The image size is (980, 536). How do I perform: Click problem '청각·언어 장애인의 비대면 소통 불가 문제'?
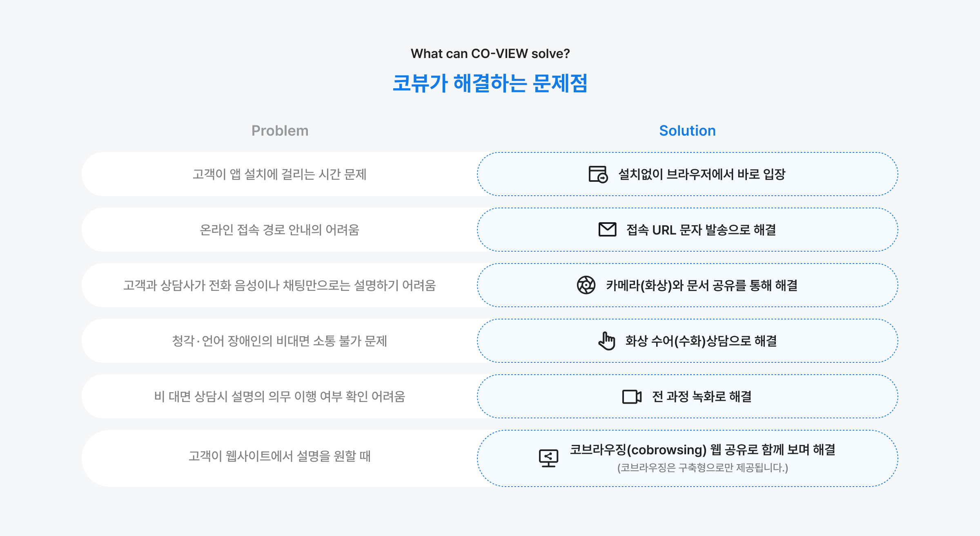pyautogui.click(x=280, y=341)
